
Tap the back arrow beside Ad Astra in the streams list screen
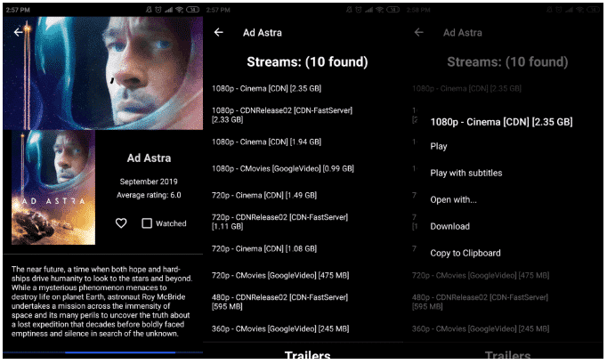(219, 33)
